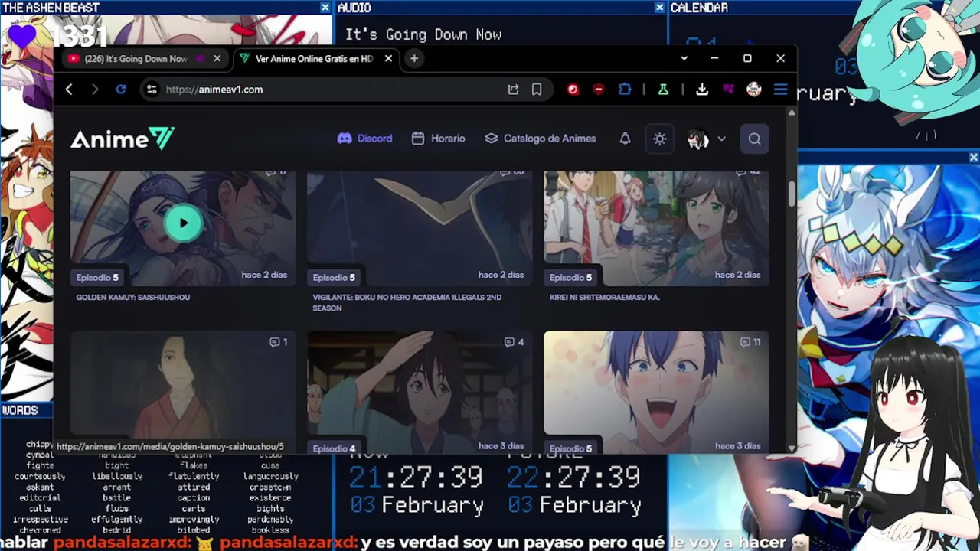Open the blue puzzle extensions icon
The width and height of the screenshot is (980, 551).
[x=625, y=90]
